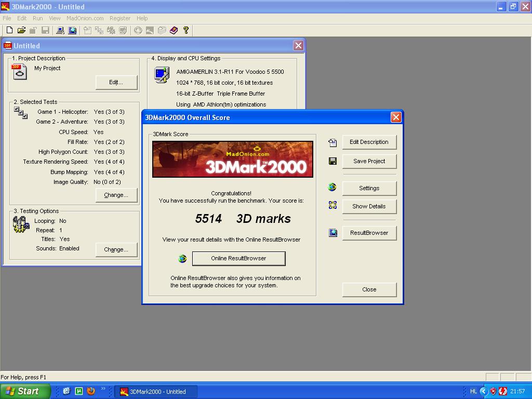Open Settings from the score dialog
Image resolution: width=532 pixels, height=399 pixels.
click(369, 188)
